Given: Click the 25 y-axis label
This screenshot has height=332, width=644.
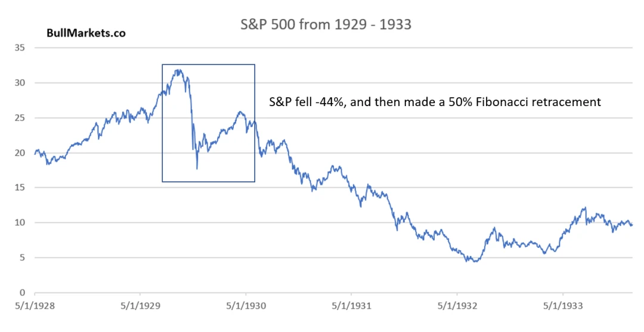Looking at the screenshot, I should pyautogui.click(x=19, y=118).
